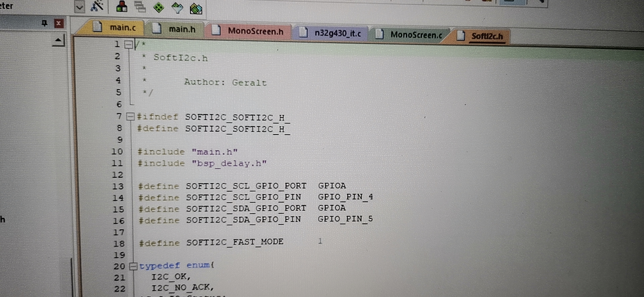This screenshot has width=644, height=297.
Task: Open Manage Project Items icon
Action: click(x=121, y=7)
